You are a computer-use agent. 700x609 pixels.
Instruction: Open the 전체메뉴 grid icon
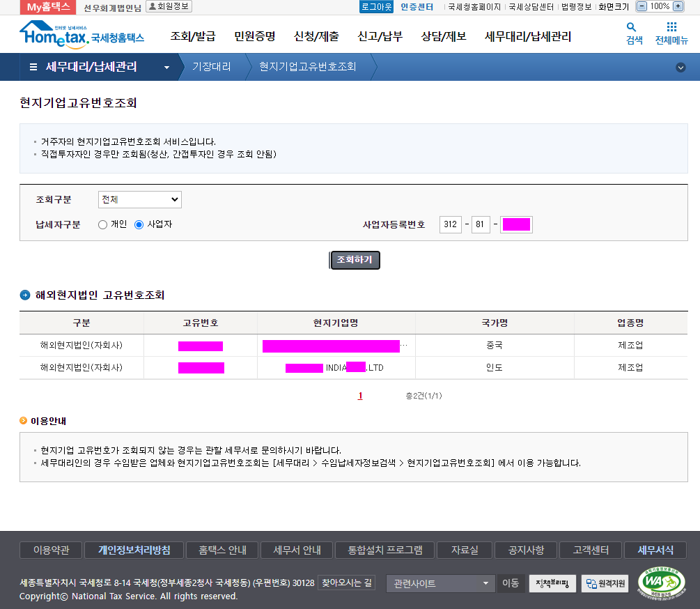(671, 33)
